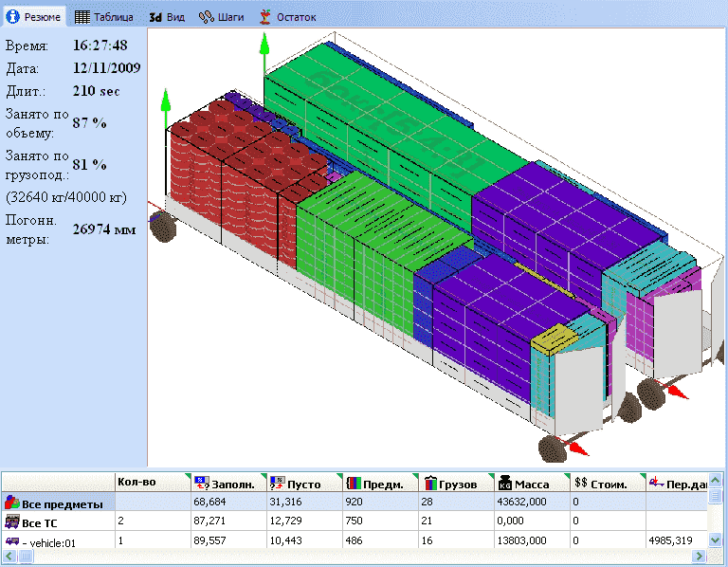Click the 3d icon of Вид tab
The width and height of the screenshot is (728, 567).
click(155, 17)
